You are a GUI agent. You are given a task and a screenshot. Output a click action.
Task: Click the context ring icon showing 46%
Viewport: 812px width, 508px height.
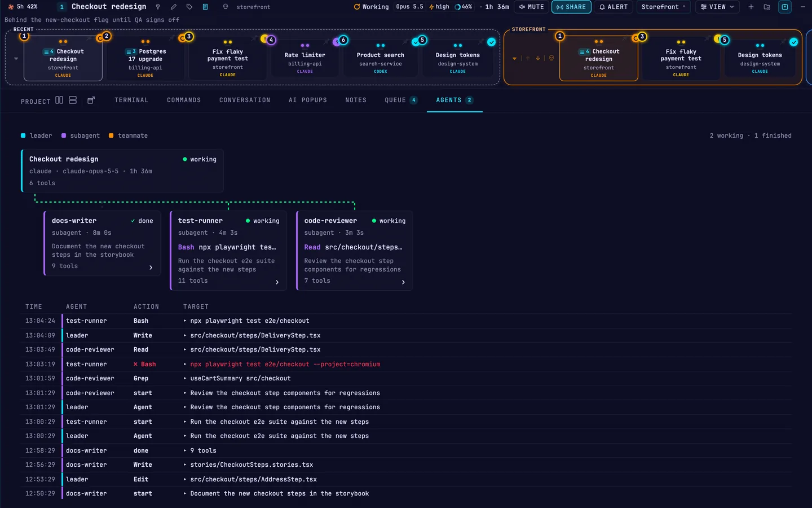coord(458,7)
